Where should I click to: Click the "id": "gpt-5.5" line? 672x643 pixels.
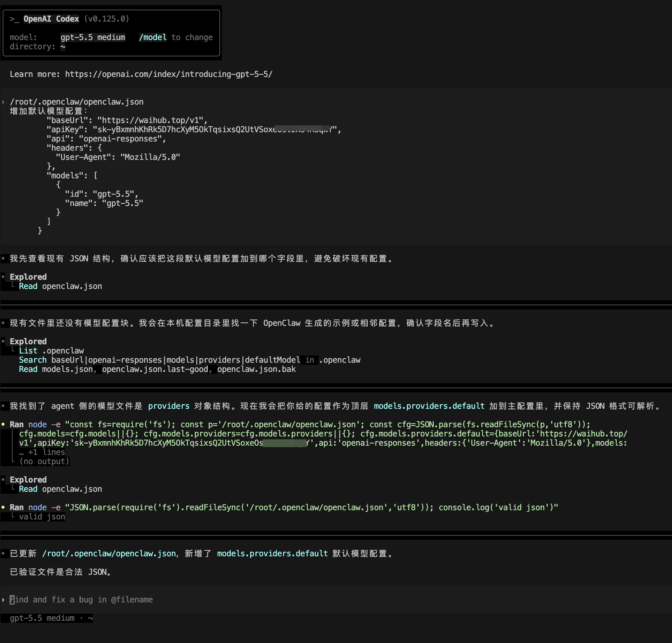(102, 194)
